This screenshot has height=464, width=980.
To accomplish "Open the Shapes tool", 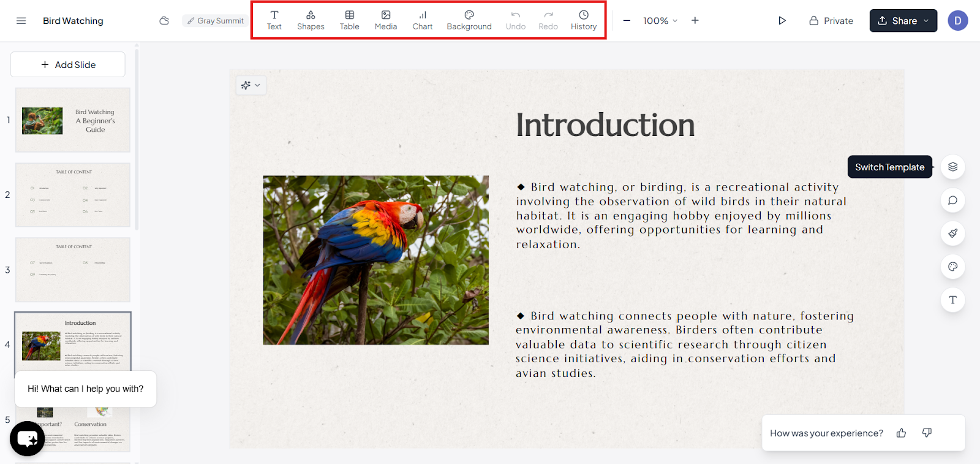I will (311, 20).
